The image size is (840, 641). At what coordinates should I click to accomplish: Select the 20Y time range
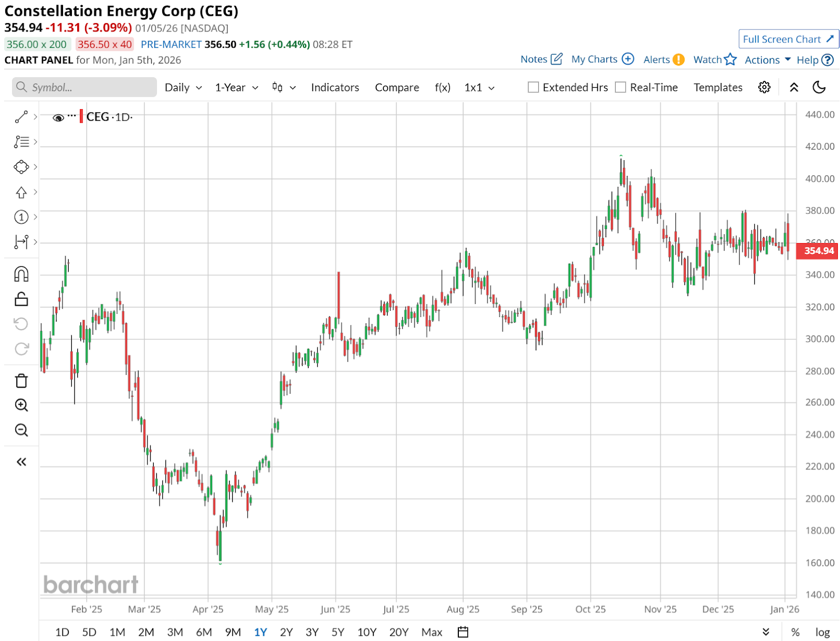(x=398, y=632)
